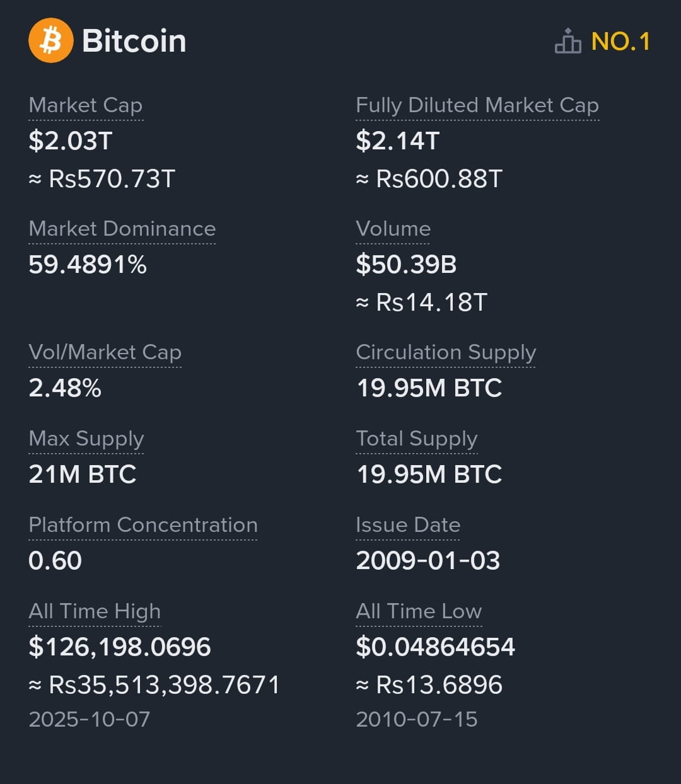Open Vol/Market Cap definition
This screenshot has height=784, width=681.
(105, 352)
